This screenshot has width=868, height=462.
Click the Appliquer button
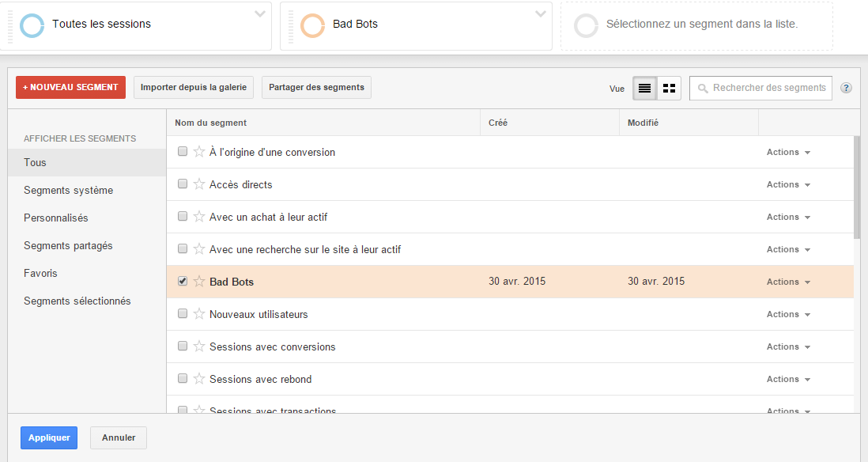point(49,437)
